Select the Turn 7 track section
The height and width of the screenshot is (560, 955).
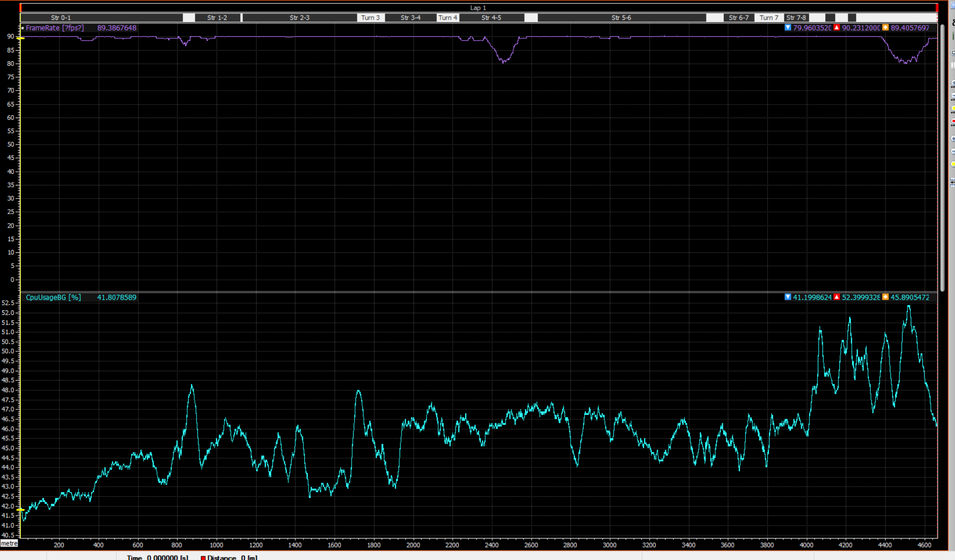(769, 18)
